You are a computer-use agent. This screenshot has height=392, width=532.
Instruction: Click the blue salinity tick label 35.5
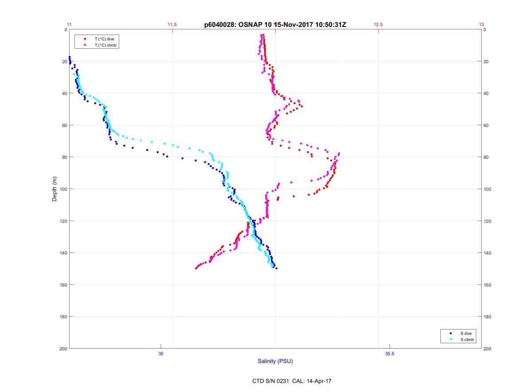tap(390, 353)
